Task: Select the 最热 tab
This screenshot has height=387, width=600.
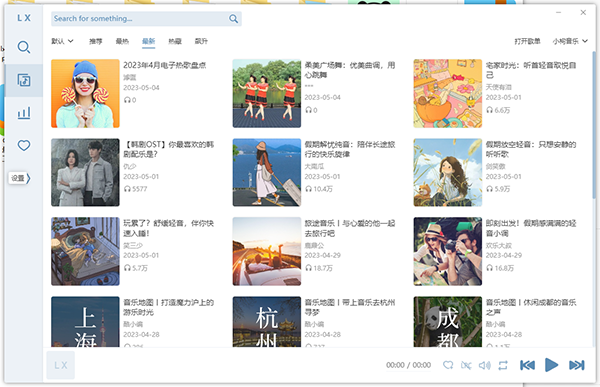Action: [122, 41]
